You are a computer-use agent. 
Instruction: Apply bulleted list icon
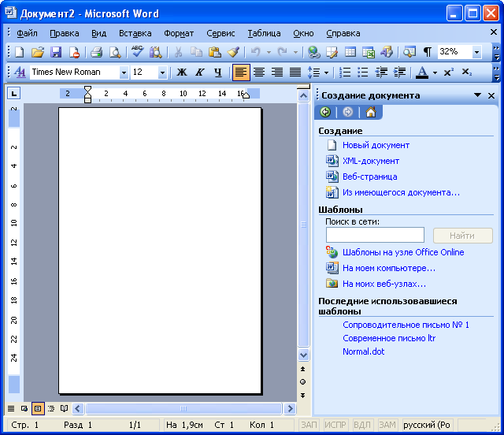362,72
